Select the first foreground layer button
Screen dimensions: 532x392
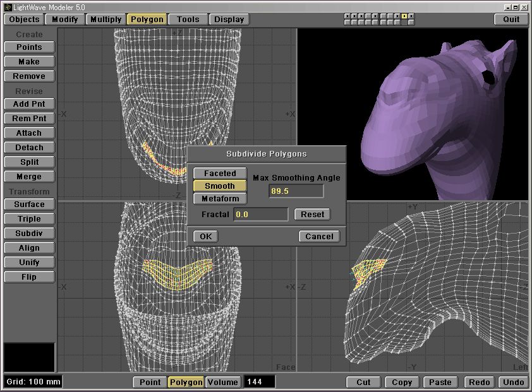347,16
